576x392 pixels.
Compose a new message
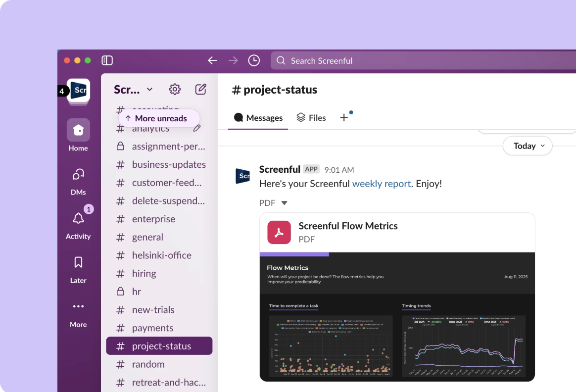click(200, 89)
